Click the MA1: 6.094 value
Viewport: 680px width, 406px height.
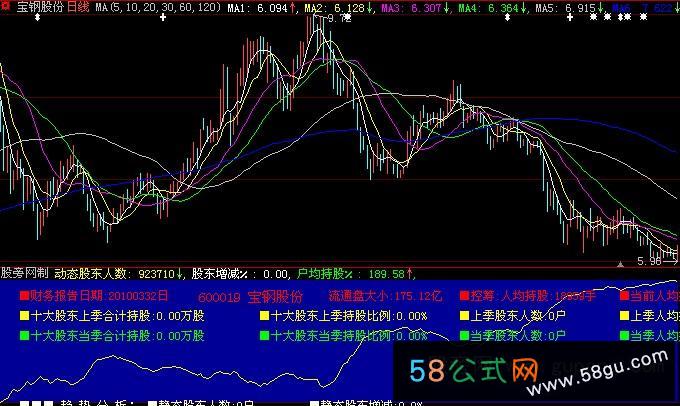pyautogui.click(x=261, y=8)
